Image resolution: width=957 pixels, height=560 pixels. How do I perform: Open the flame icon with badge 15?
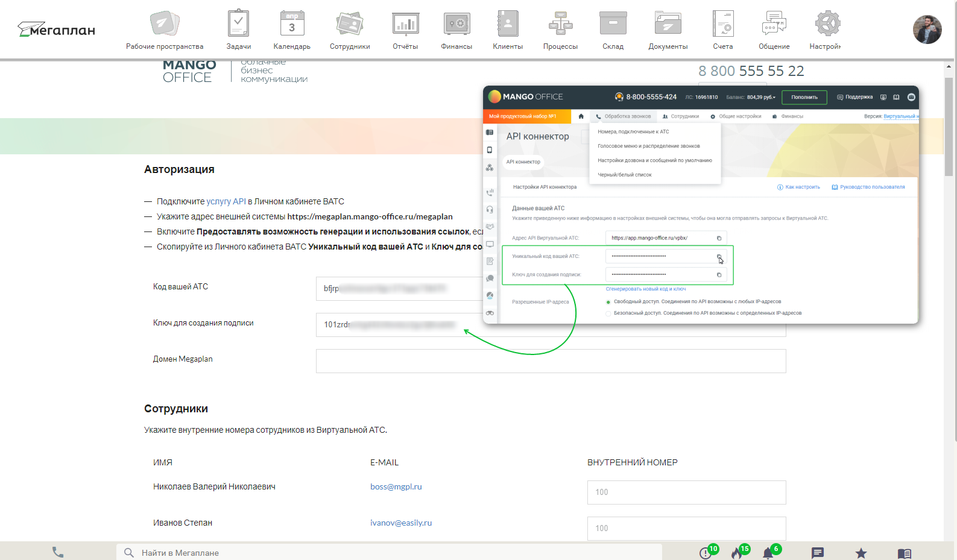[737, 552]
